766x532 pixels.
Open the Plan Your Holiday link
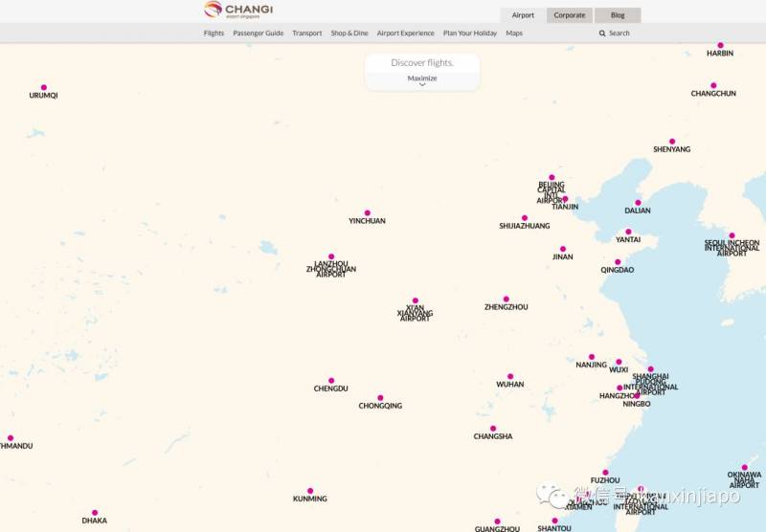coord(470,33)
